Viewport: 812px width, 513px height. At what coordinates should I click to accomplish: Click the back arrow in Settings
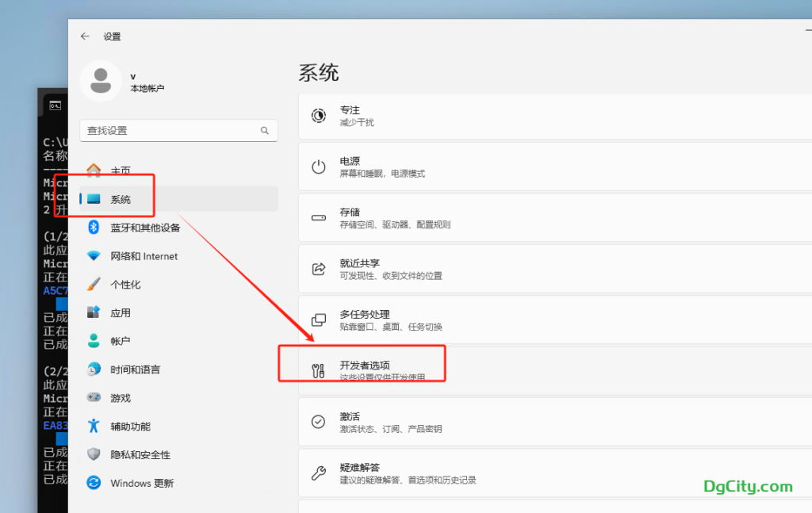tap(85, 36)
